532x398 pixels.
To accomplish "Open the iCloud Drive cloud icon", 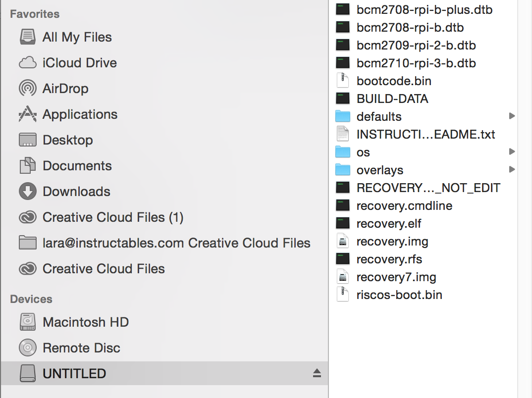I will point(28,63).
